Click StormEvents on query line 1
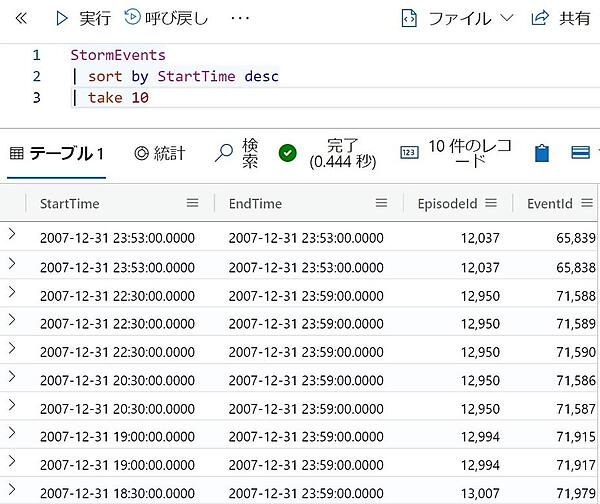The image size is (600, 504). click(118, 55)
